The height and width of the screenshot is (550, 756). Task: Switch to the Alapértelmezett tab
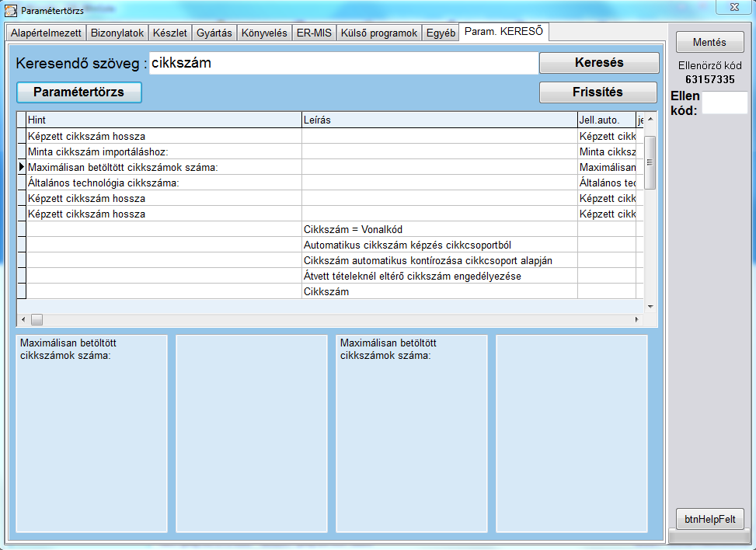tap(47, 33)
